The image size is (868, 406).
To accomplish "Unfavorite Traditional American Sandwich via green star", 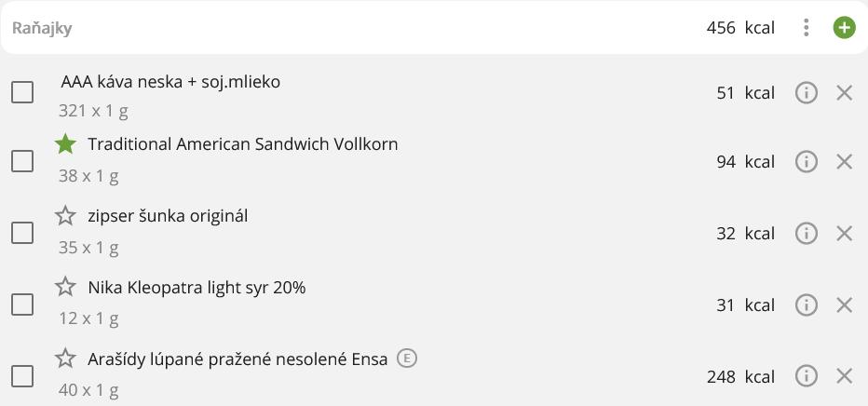I will pos(65,144).
